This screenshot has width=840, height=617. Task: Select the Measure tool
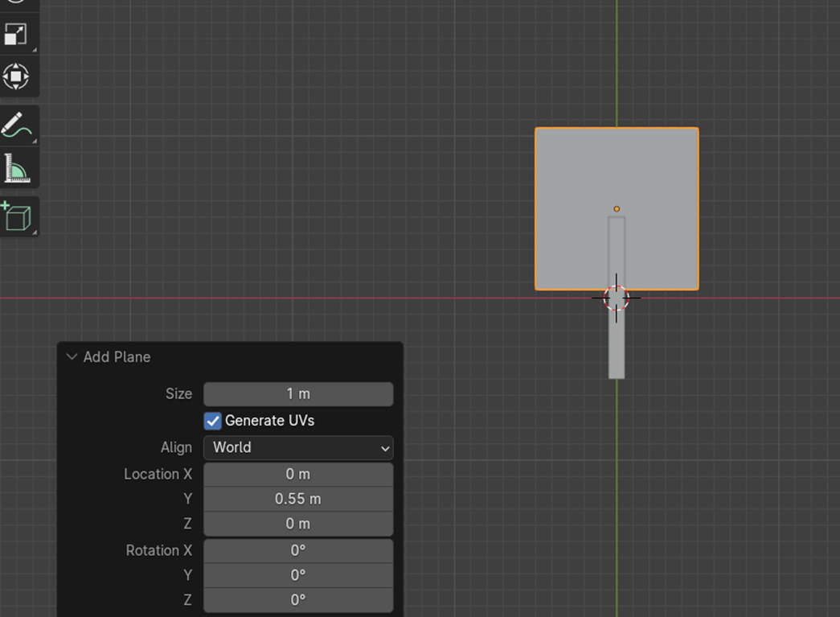(16, 169)
